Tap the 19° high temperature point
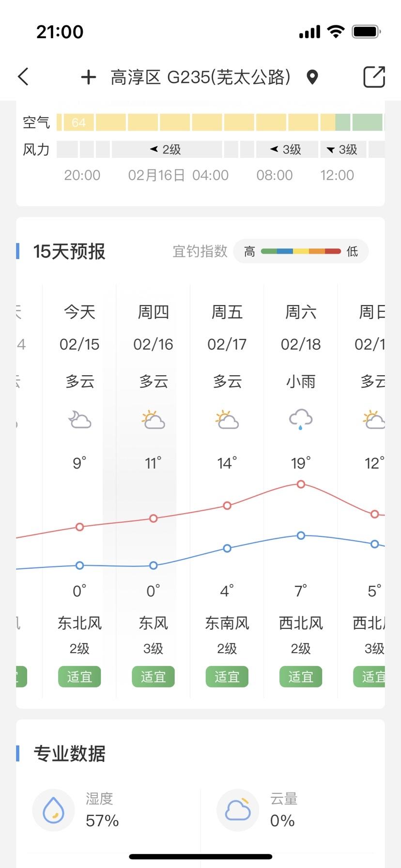This screenshot has width=401, height=868. coord(301,484)
